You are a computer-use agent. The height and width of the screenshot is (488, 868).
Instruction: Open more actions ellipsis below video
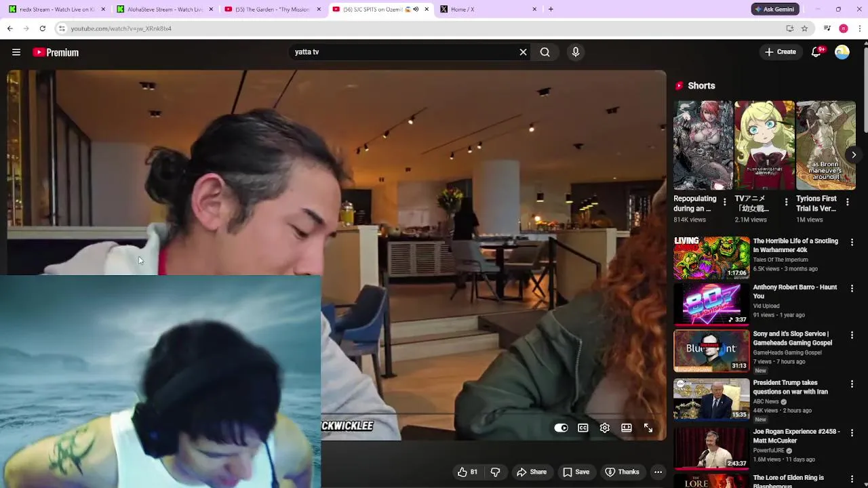pyautogui.click(x=658, y=472)
